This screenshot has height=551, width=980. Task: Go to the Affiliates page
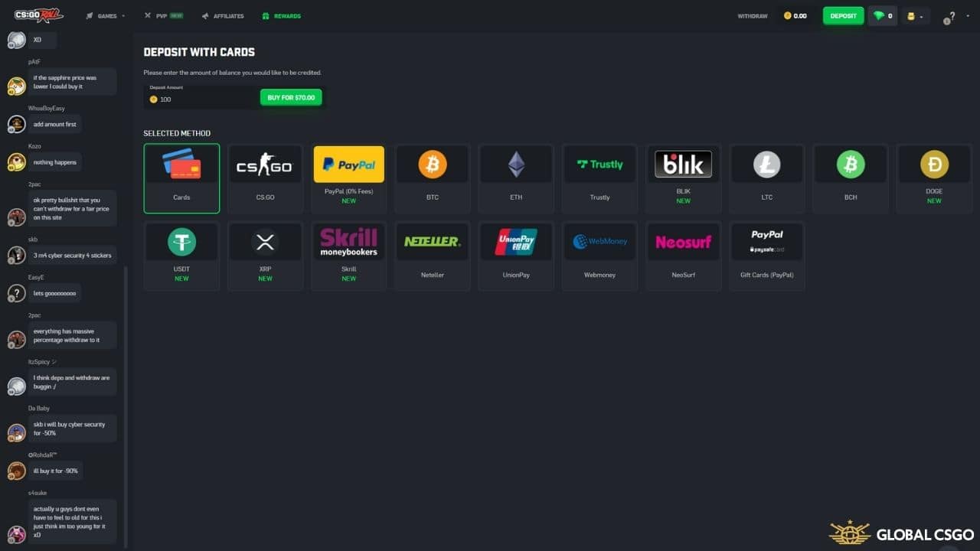(x=223, y=15)
